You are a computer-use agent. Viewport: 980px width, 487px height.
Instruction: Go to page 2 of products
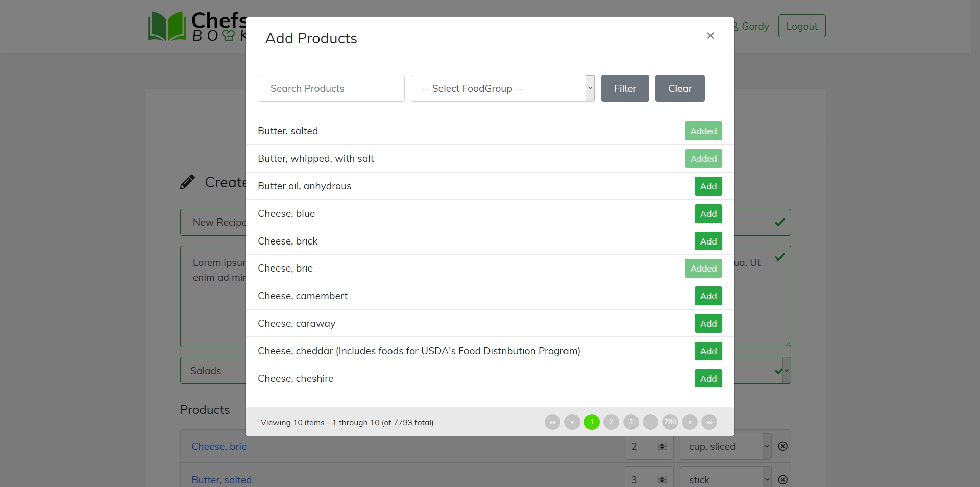click(611, 422)
